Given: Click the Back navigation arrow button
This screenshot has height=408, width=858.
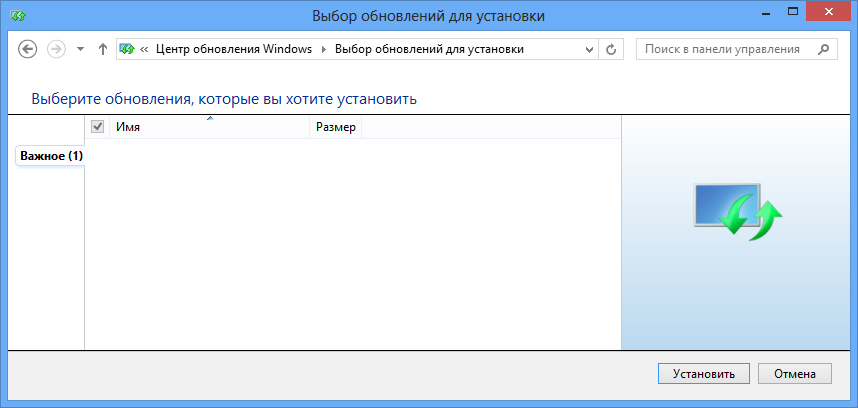Looking at the screenshot, I should pyautogui.click(x=28, y=49).
